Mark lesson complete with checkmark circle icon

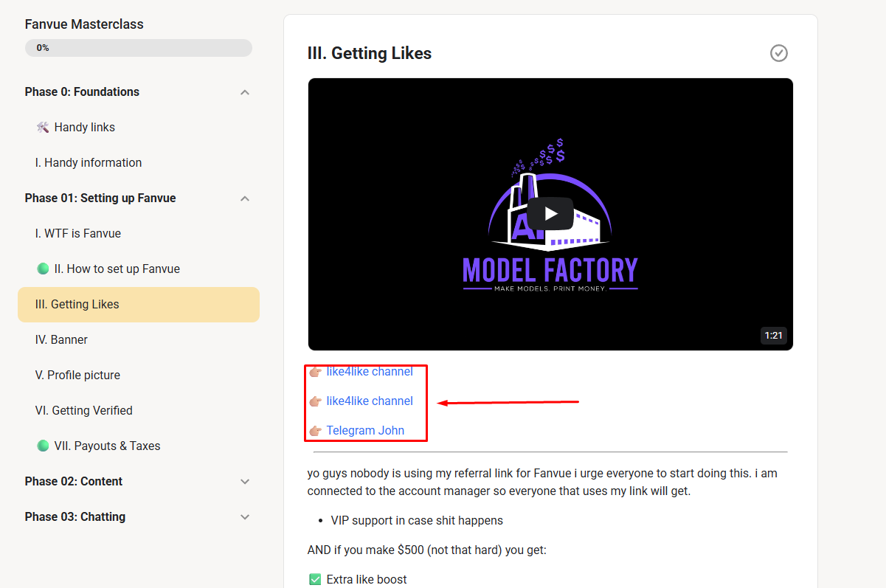tap(778, 53)
